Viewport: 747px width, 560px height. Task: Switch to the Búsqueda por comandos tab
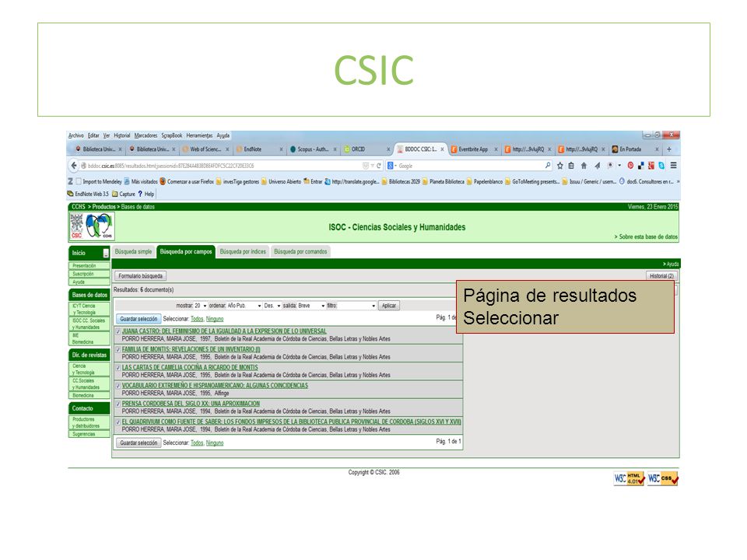click(300, 252)
